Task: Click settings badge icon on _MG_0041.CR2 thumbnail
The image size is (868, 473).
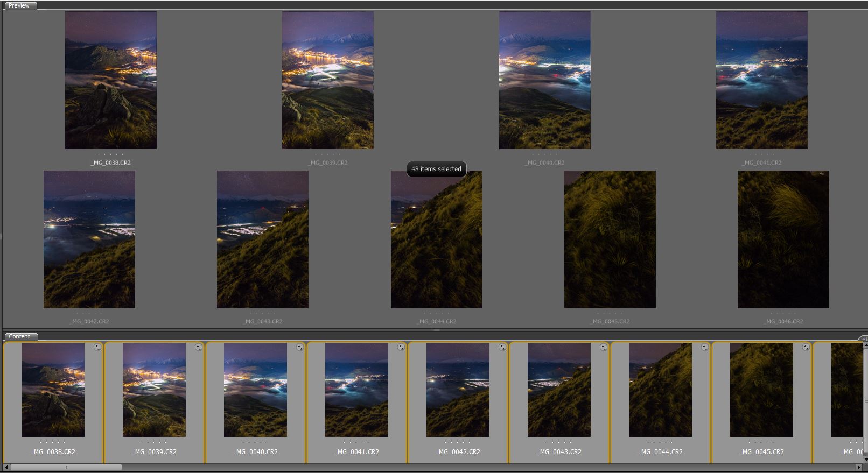Action: (401, 348)
